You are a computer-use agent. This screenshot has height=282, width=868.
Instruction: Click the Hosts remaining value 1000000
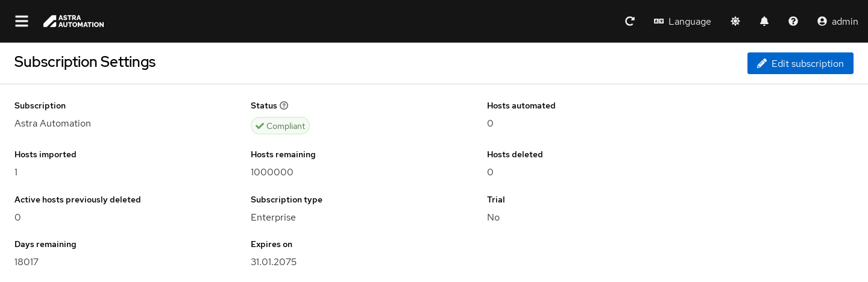coord(272,172)
